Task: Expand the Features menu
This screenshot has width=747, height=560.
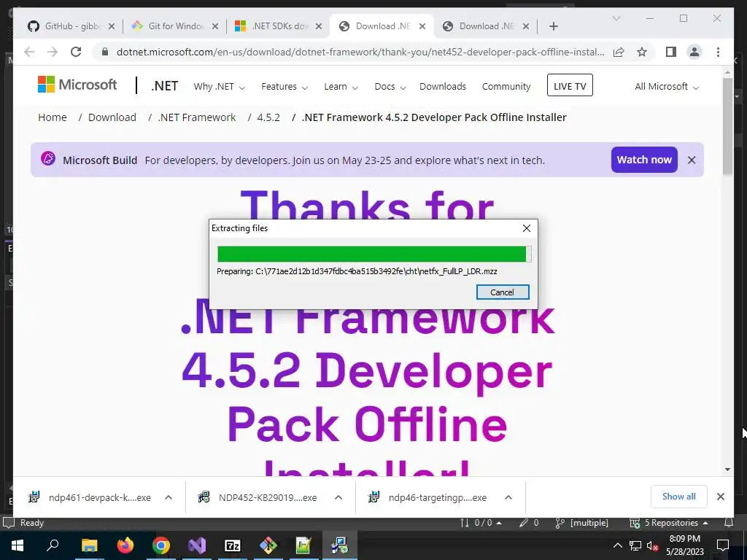Action: click(285, 87)
